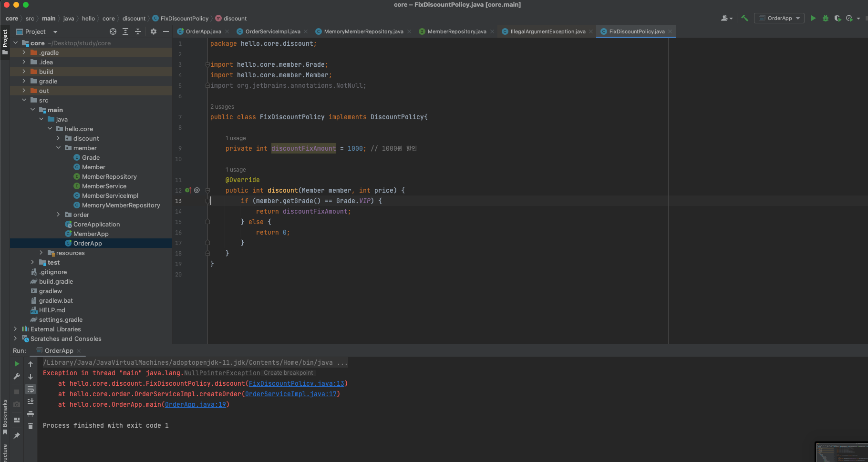
Task: Start debugging with the green bug icon
Action: pos(826,18)
